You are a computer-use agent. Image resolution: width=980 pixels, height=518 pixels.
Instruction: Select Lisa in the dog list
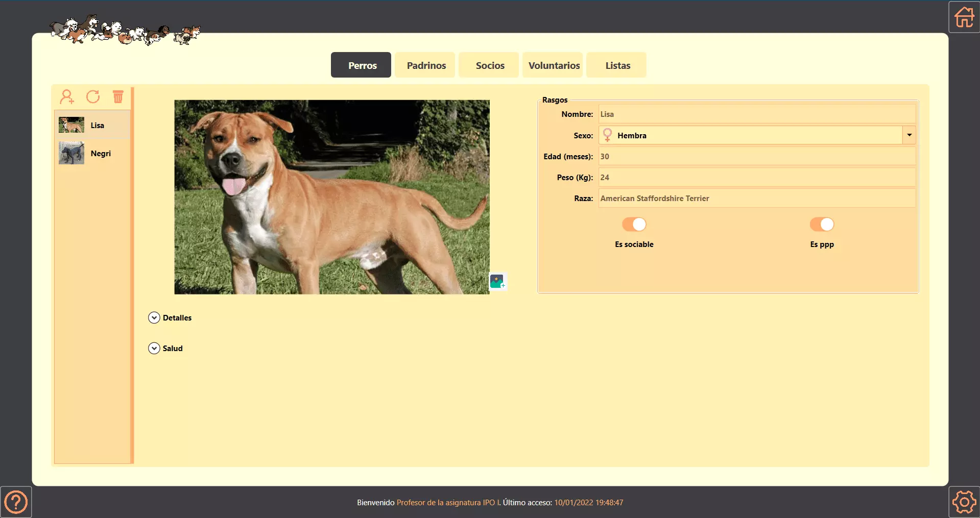coord(93,125)
